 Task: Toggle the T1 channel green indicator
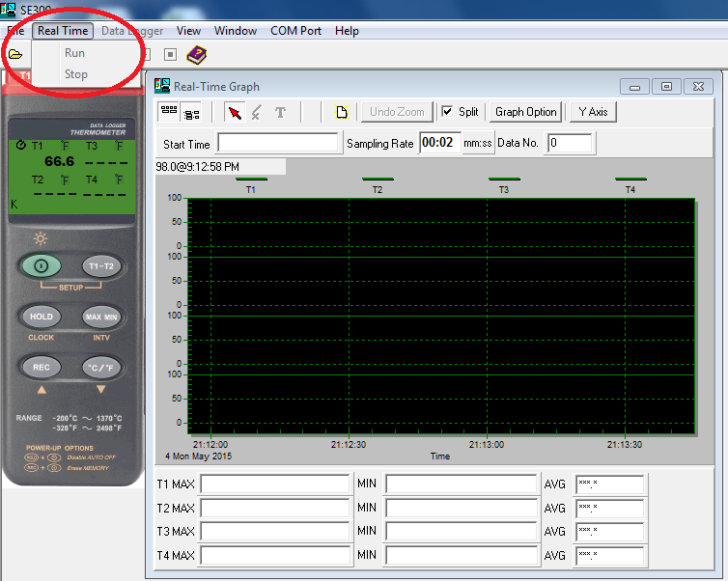pos(251,180)
